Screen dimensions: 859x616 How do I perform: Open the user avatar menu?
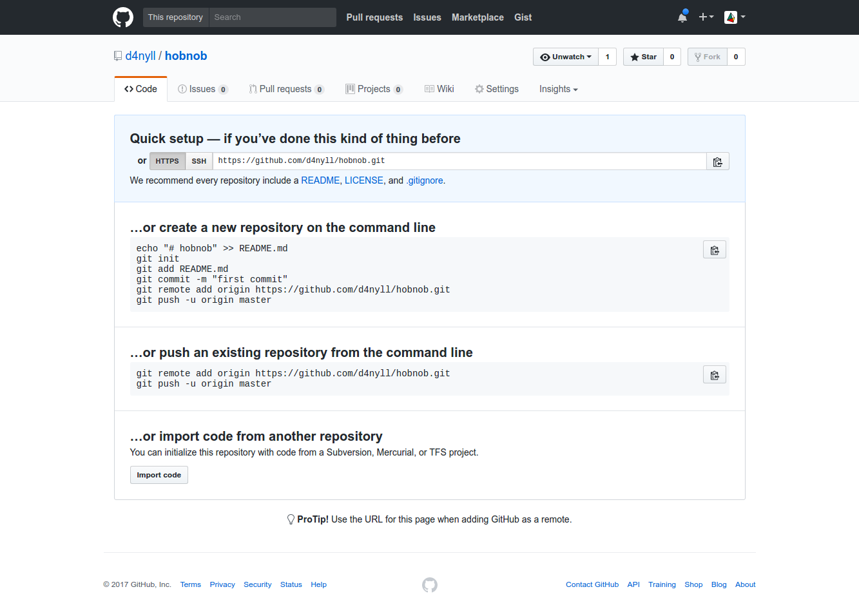[734, 17]
